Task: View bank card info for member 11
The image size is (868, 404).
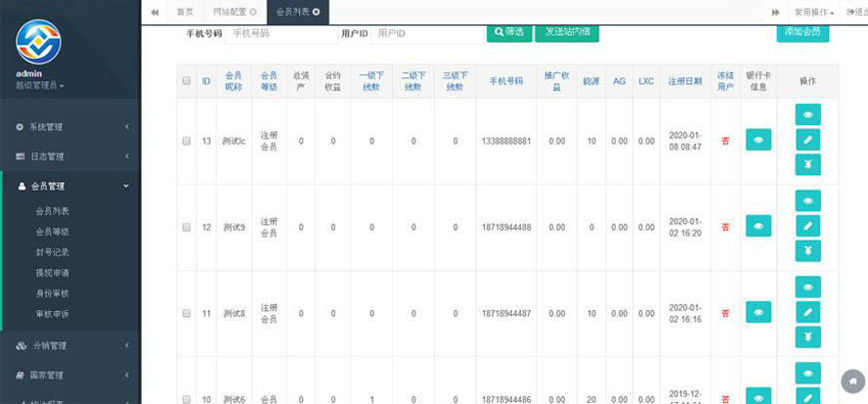Action: 758,313
